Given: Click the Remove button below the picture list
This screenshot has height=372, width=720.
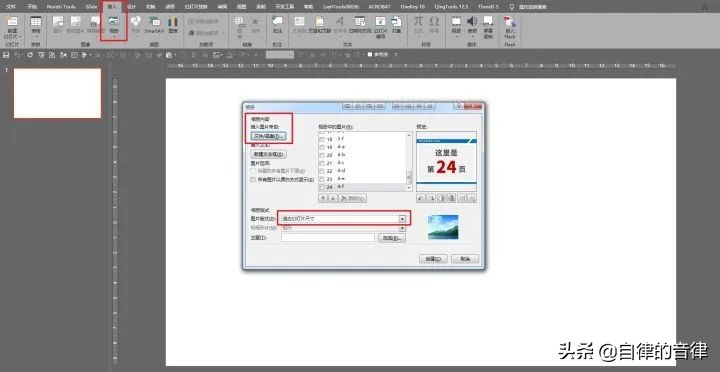Looking at the screenshot, I should 352,198.
